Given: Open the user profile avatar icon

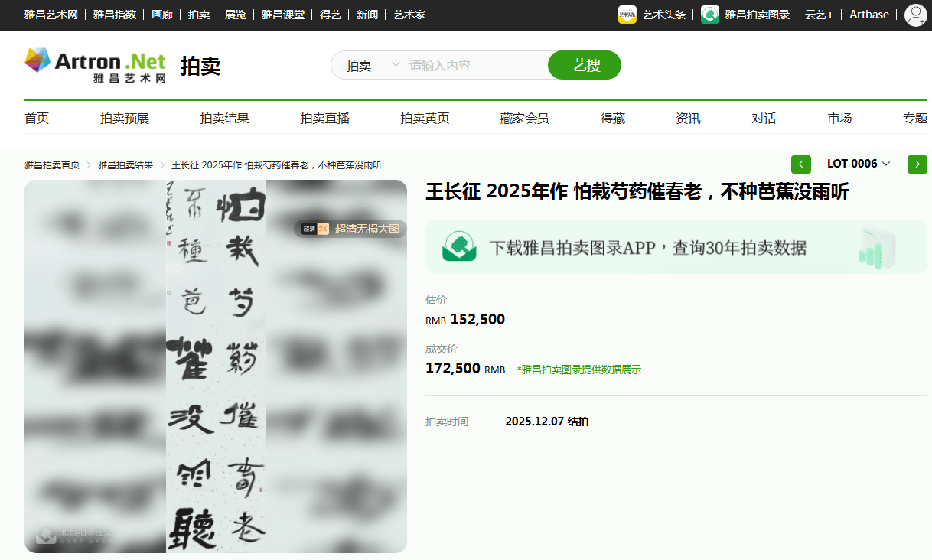Looking at the screenshot, I should click(x=915, y=15).
